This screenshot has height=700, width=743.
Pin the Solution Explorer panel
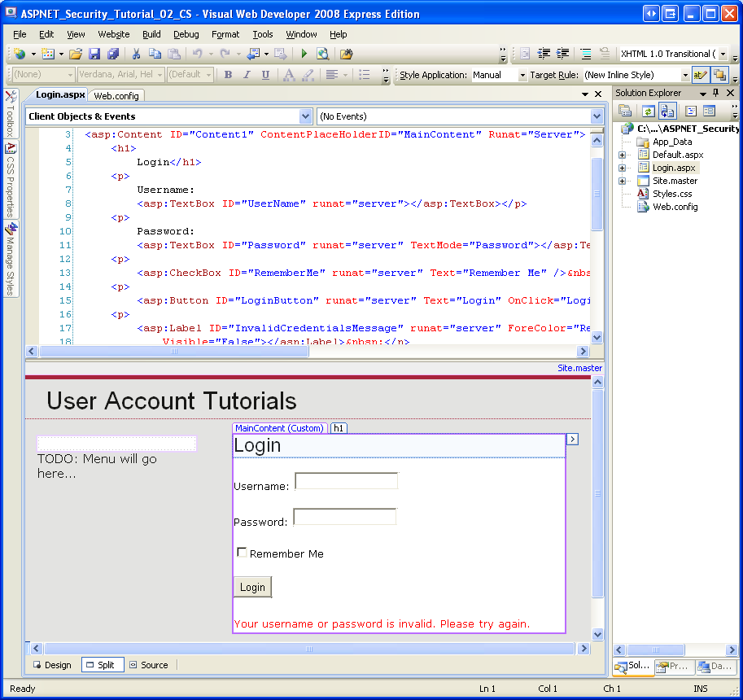point(716,93)
